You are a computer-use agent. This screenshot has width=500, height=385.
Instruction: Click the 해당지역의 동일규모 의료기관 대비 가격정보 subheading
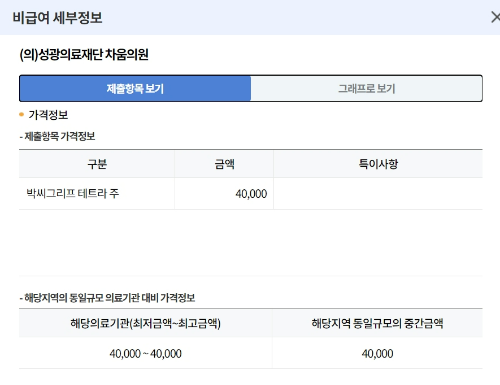107,298
